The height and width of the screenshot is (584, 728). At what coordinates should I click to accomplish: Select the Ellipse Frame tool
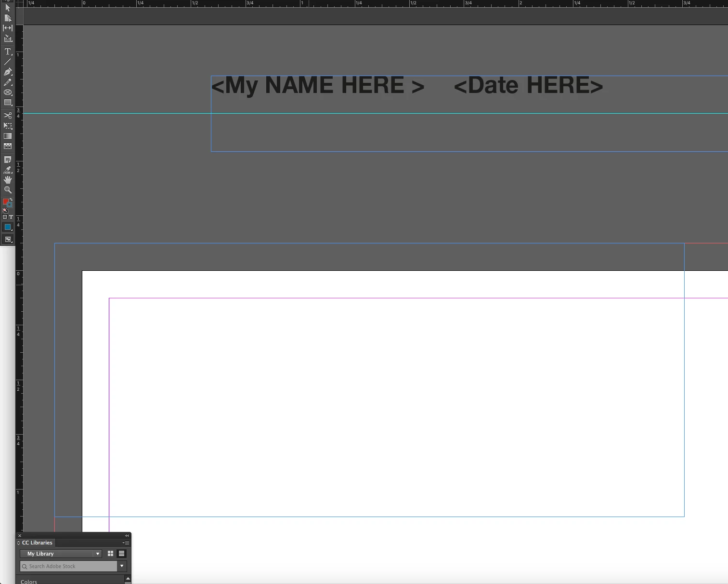click(8, 93)
